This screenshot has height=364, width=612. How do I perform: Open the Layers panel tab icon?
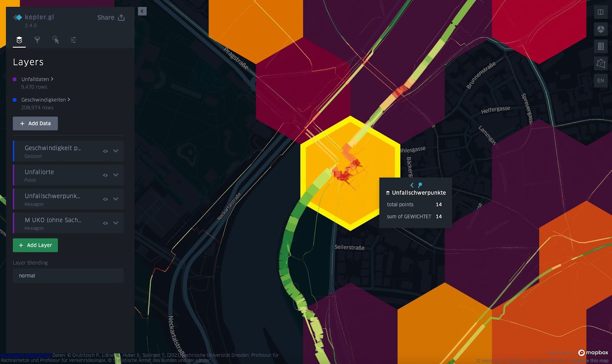pos(19,40)
